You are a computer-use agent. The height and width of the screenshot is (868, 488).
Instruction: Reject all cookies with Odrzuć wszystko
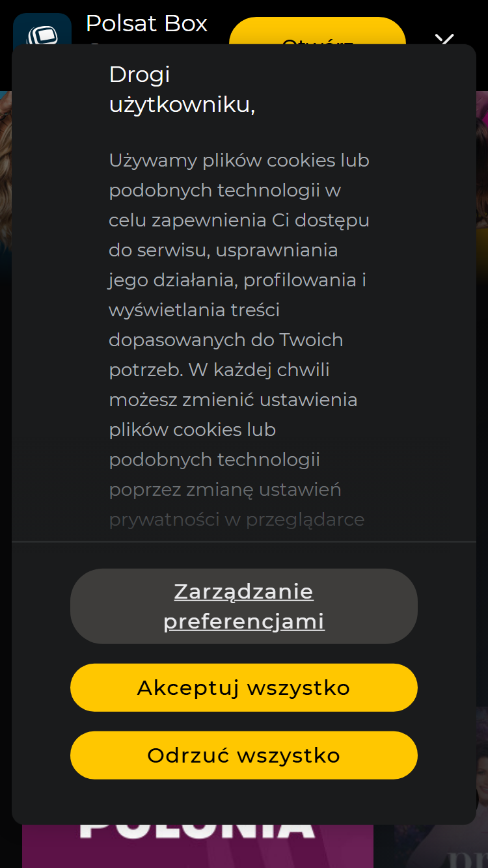244,755
